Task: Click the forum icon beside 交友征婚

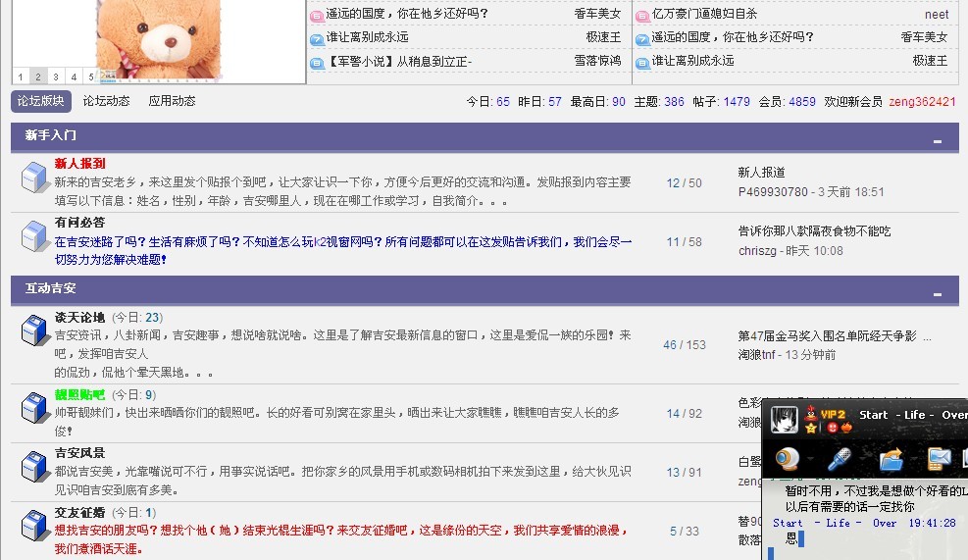Action: pyautogui.click(x=34, y=526)
